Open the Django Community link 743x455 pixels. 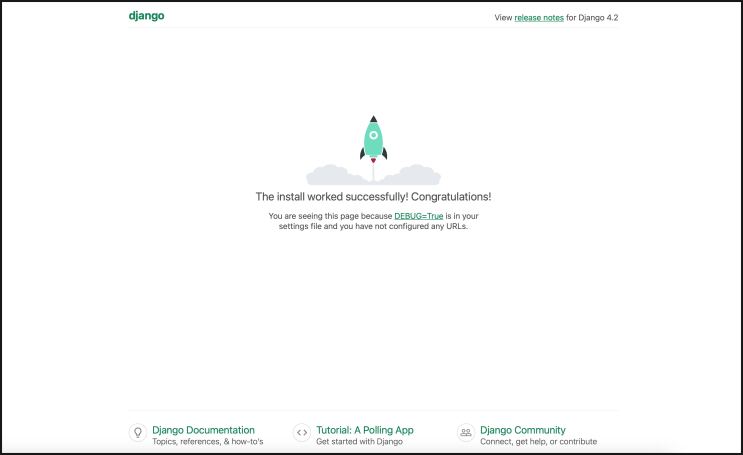point(523,430)
